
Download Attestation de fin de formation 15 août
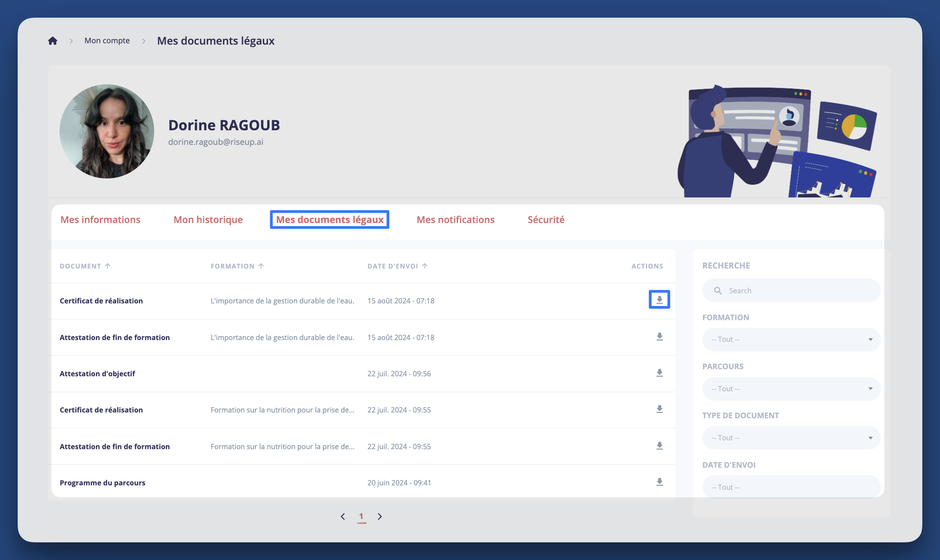(x=660, y=337)
